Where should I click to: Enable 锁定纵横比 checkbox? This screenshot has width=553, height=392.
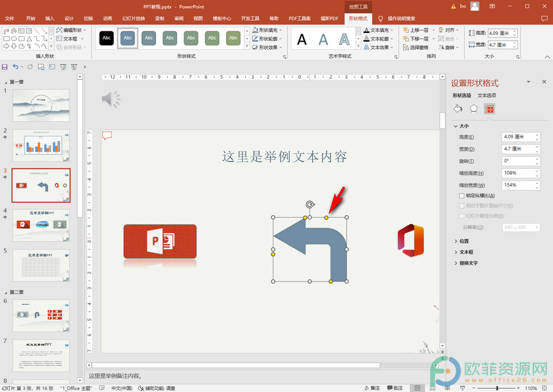[x=461, y=195]
